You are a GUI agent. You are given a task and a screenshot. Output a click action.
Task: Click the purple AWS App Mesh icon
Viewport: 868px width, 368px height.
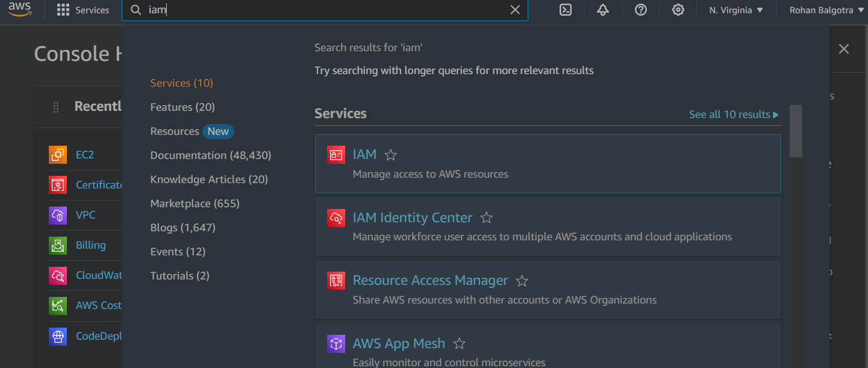click(336, 343)
